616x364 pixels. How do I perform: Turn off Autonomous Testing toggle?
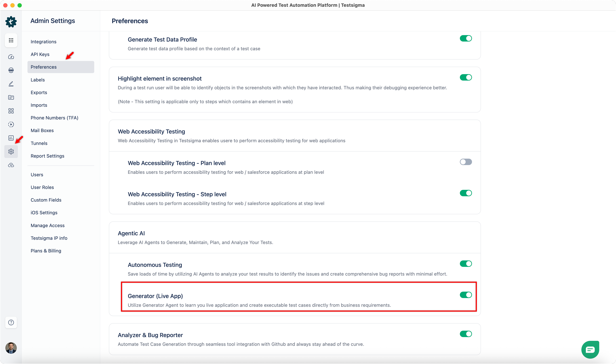(x=466, y=264)
